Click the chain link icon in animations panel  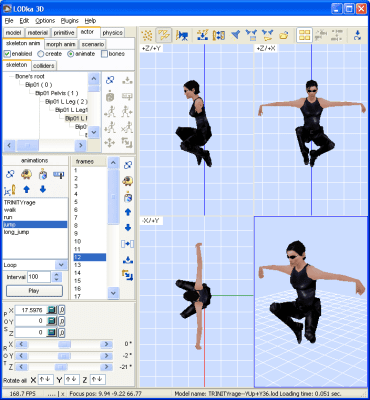point(10,174)
